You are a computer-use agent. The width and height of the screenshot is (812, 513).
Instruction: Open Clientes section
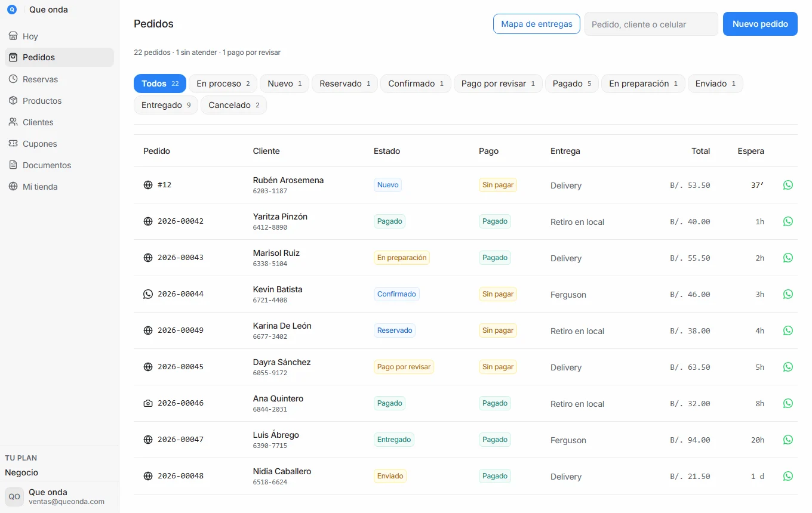tap(59, 122)
